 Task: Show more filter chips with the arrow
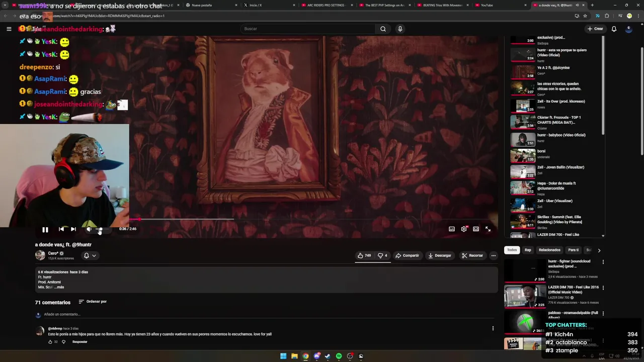point(599,250)
